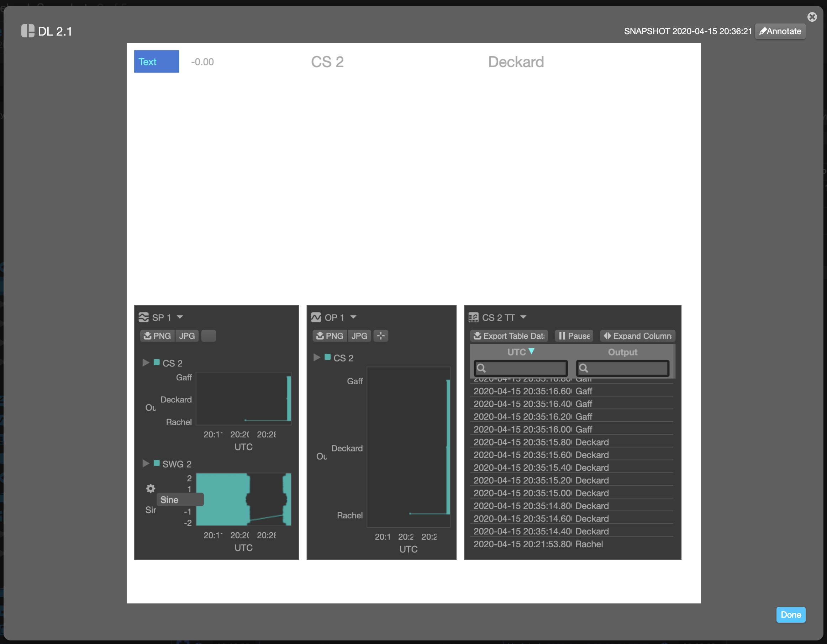
Task: Expand the CS 2 legend in OP 1 plot
Action: pyautogui.click(x=317, y=357)
